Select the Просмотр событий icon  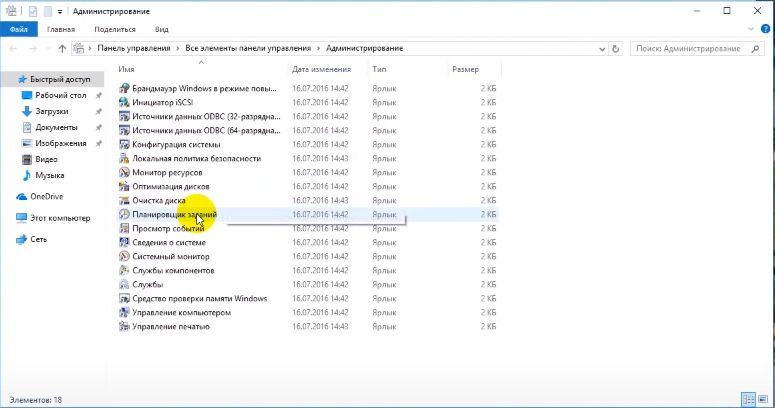[x=124, y=228]
